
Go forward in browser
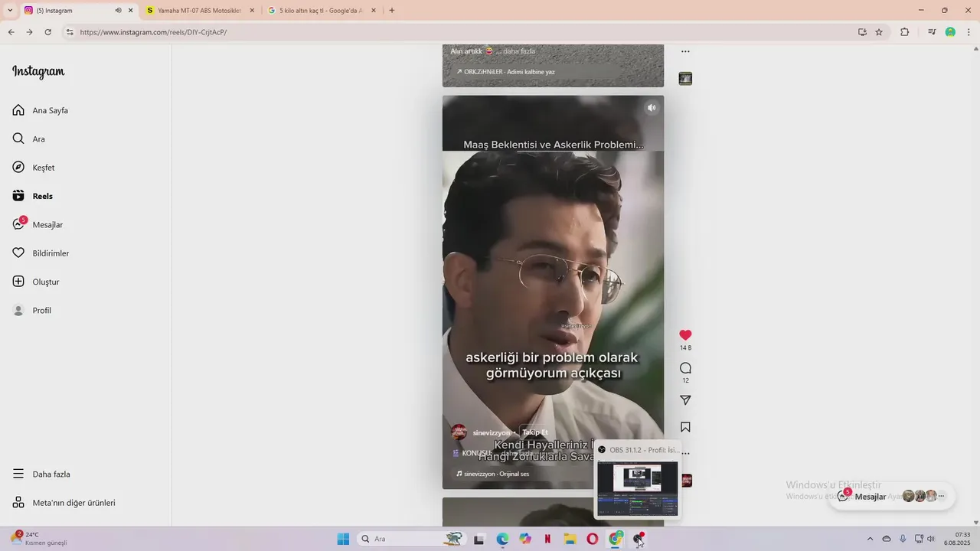pos(29,32)
